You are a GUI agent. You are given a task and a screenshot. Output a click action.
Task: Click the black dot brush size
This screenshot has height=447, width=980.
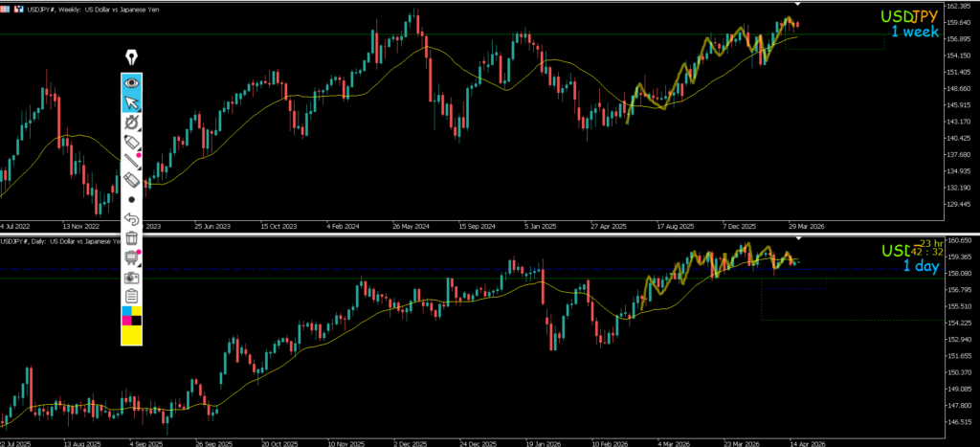(131, 199)
